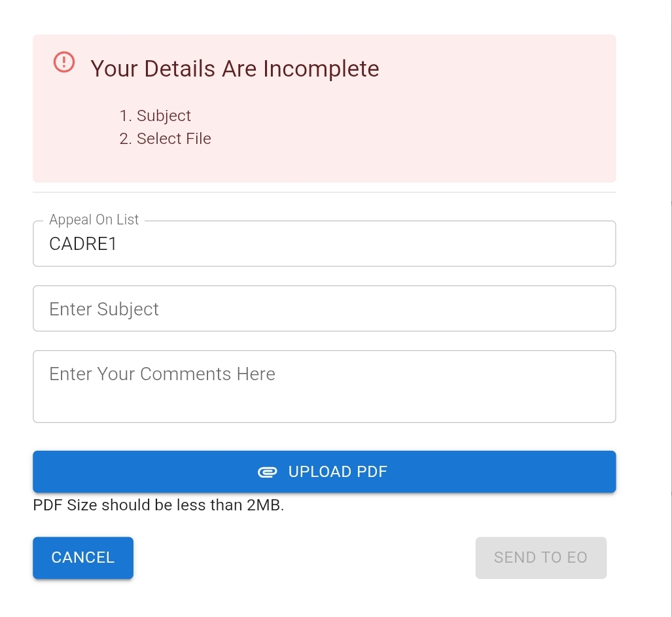The width and height of the screenshot is (672, 617).
Task: Click the Enter Subject placeholder text
Action: point(104,309)
